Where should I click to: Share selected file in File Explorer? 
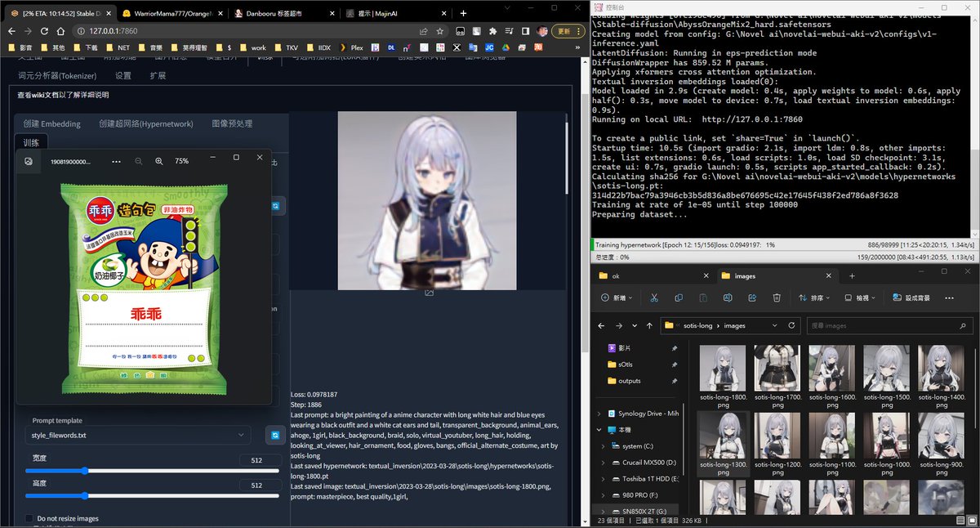(x=752, y=298)
